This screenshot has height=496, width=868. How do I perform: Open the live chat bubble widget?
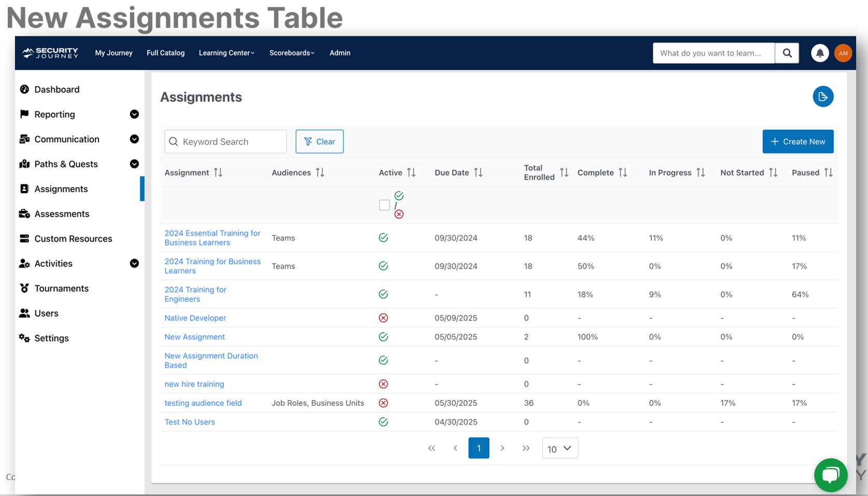(x=831, y=475)
